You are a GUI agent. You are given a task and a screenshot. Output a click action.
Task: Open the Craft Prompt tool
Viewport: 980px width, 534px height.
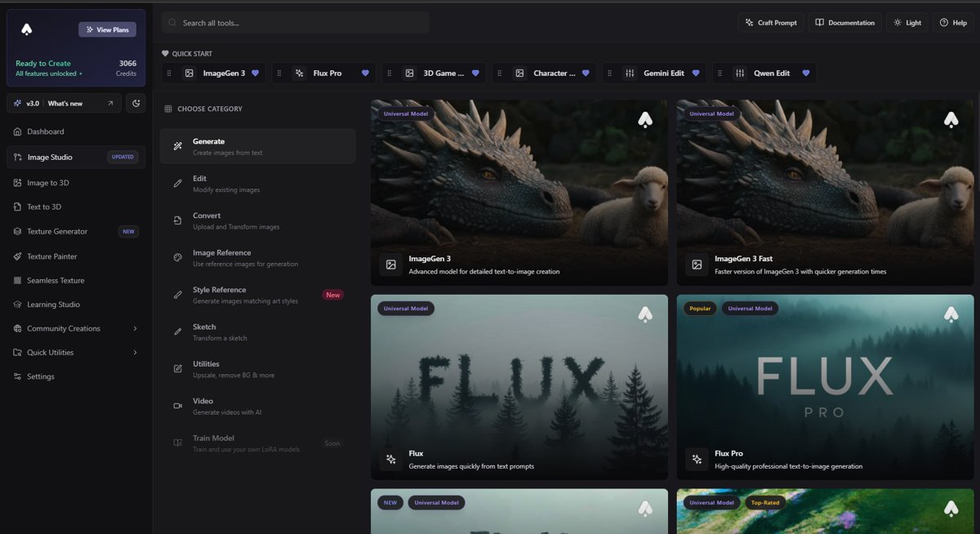coord(770,23)
